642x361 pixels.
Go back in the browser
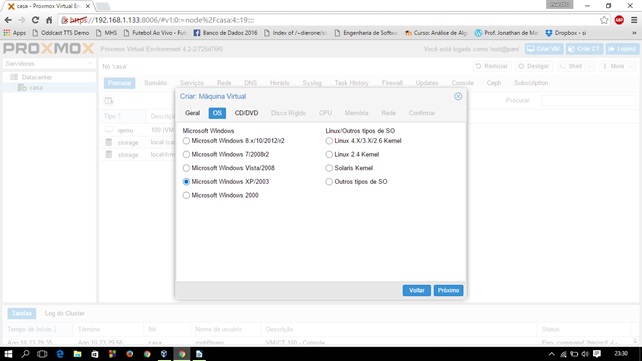point(8,20)
